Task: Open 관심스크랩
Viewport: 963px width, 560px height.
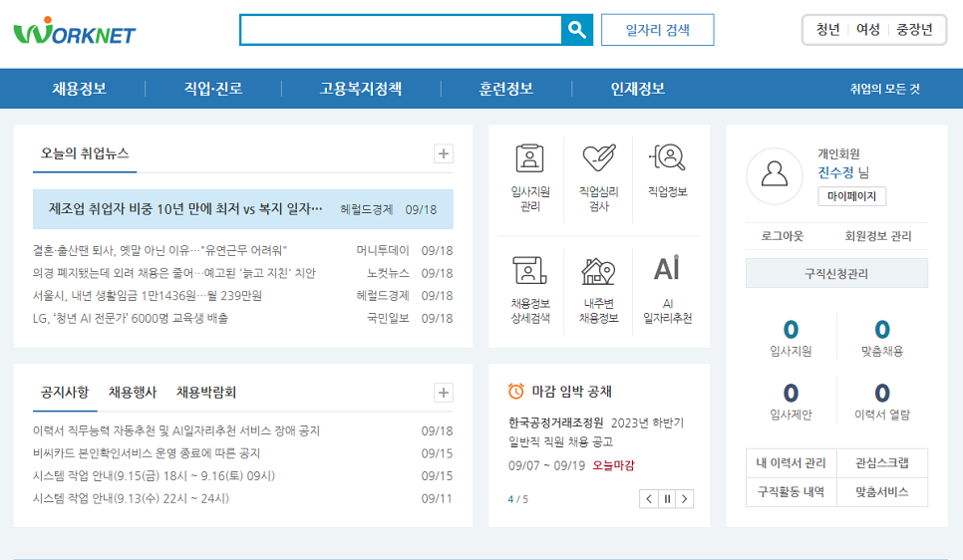Action: [x=882, y=463]
